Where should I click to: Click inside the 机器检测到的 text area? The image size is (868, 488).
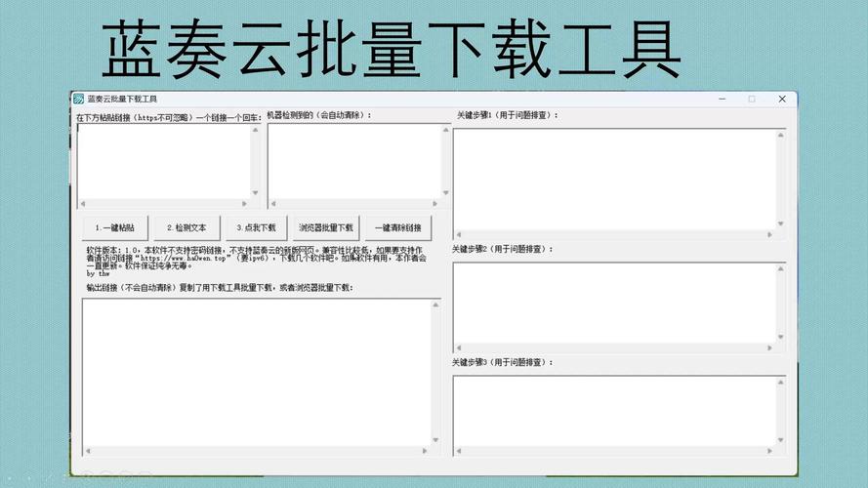click(353, 161)
